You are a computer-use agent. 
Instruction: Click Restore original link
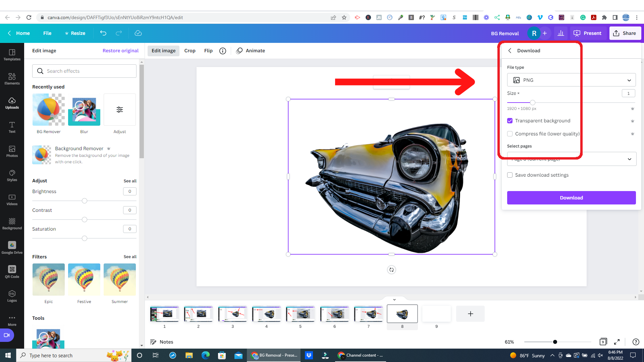[x=120, y=51]
